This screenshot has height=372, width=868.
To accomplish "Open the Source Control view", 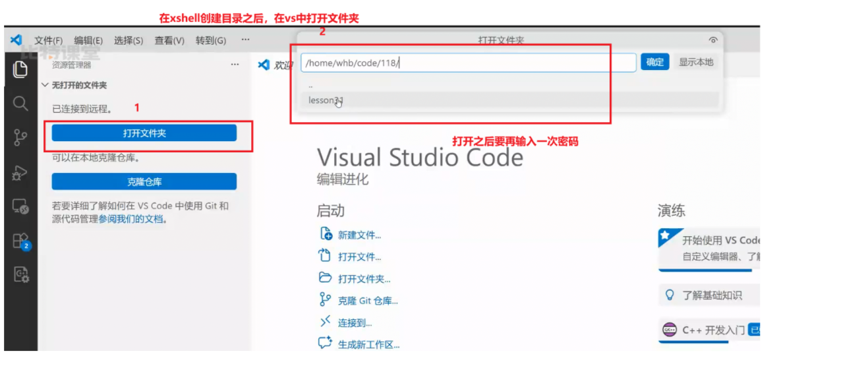I will [x=20, y=138].
